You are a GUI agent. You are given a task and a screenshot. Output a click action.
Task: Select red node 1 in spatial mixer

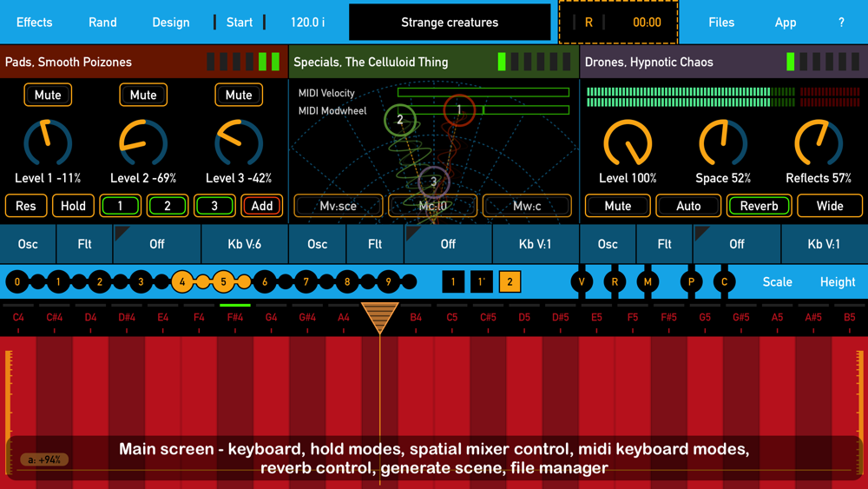(x=459, y=110)
